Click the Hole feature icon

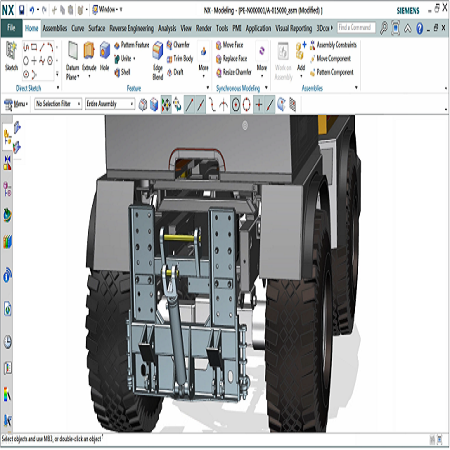point(105,50)
